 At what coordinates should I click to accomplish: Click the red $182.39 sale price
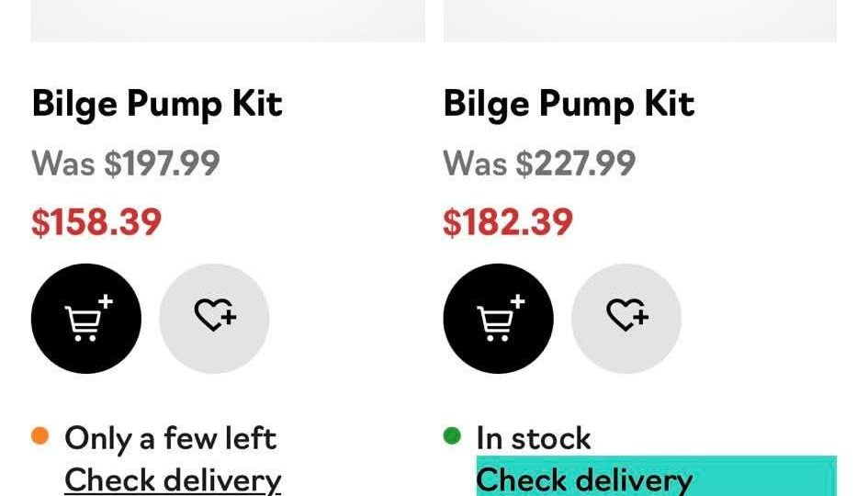point(508,222)
